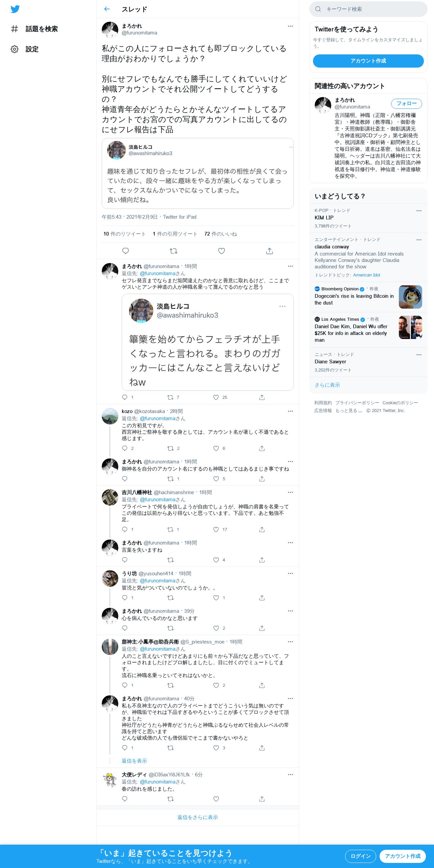Click the アカウント作成 button in the signup panel
This screenshot has width=434, height=868.
(x=368, y=61)
